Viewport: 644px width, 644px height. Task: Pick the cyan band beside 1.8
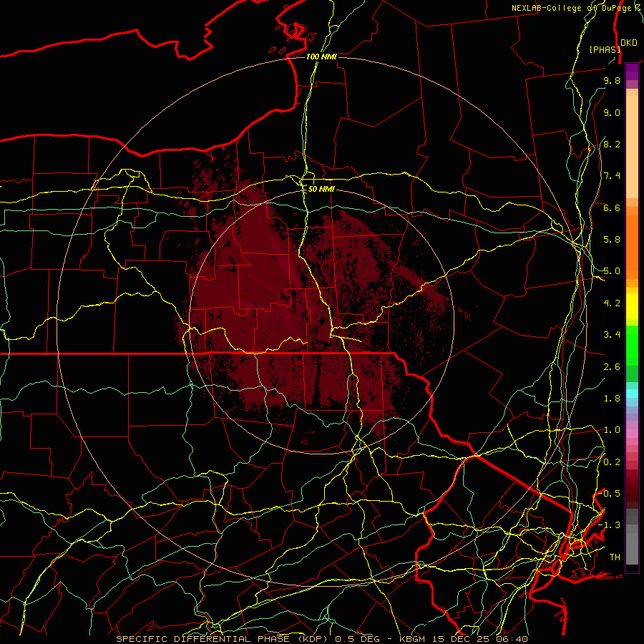(632, 394)
